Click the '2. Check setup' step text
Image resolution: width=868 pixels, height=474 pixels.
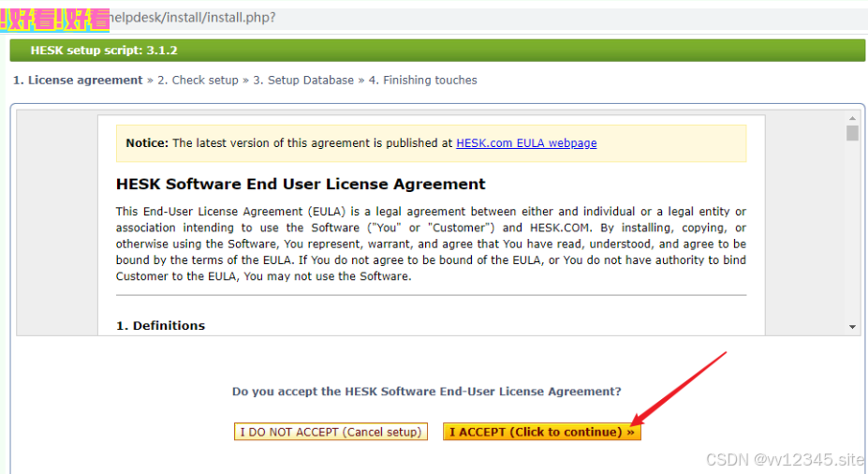coord(198,81)
